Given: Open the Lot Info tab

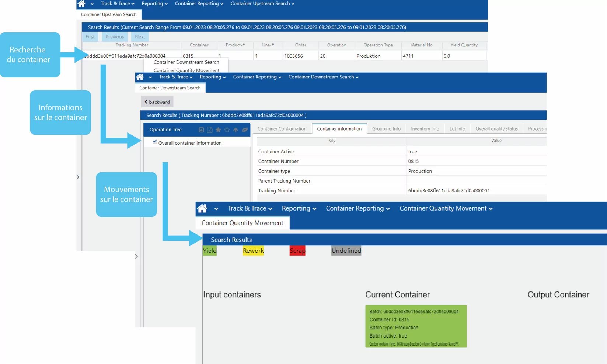Looking at the screenshot, I should (457, 129).
